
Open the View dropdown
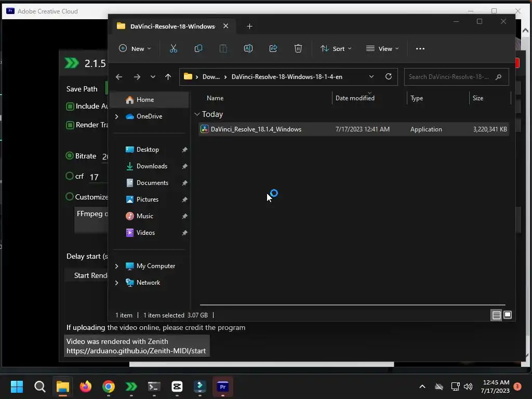(382, 48)
